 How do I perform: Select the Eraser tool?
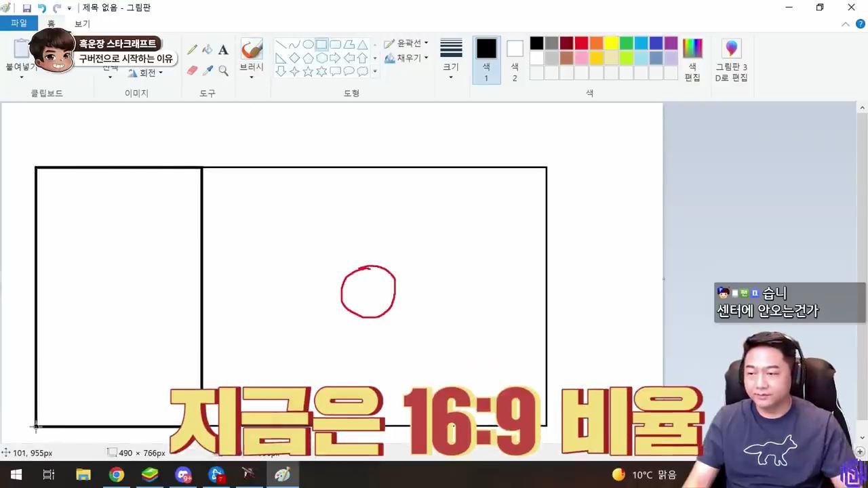(193, 70)
